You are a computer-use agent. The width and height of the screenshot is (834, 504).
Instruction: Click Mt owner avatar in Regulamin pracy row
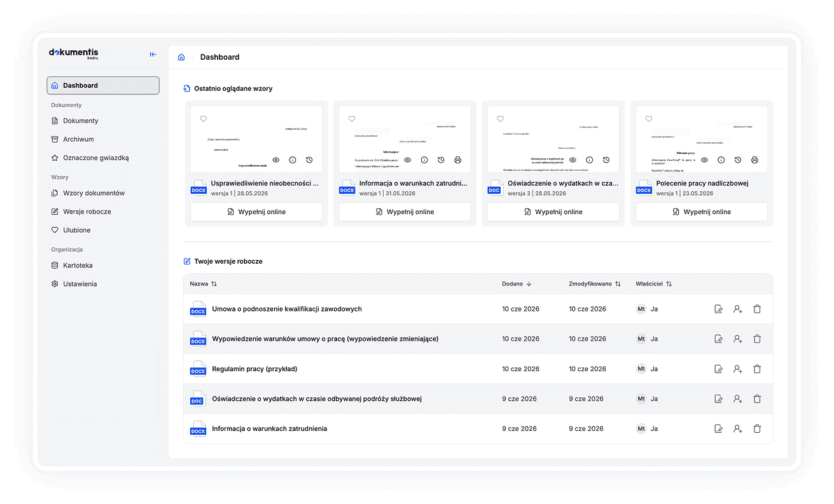(x=641, y=369)
